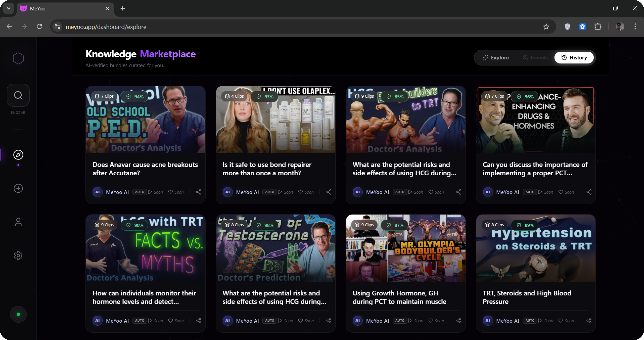Open Chrome three-dot menu
The image size is (644, 340).
coord(635,27)
